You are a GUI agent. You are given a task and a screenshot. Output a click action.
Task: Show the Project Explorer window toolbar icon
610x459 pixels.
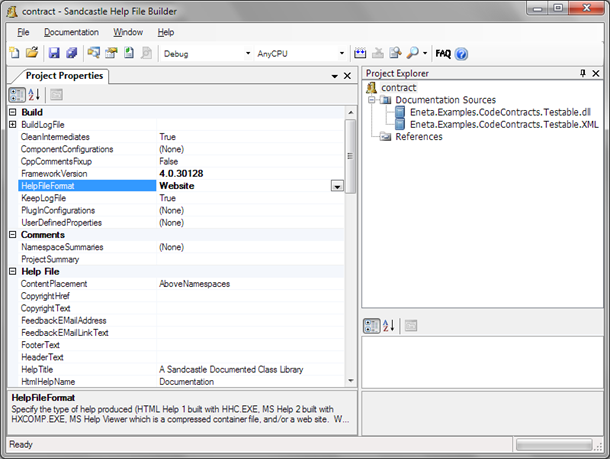point(93,53)
